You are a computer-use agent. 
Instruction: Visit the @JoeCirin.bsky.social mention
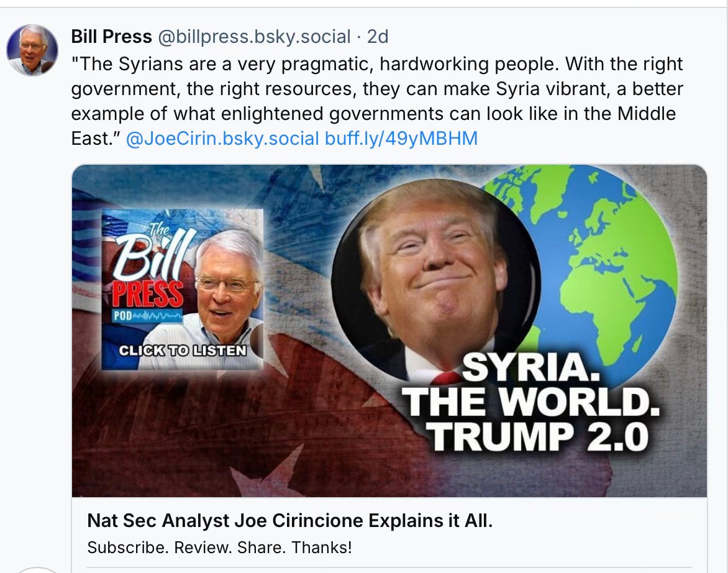coord(222,139)
